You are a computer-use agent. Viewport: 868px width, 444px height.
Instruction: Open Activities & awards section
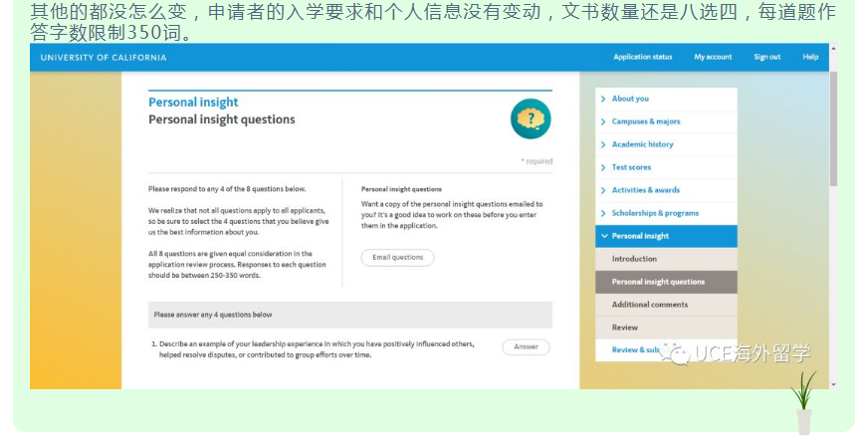coord(645,190)
